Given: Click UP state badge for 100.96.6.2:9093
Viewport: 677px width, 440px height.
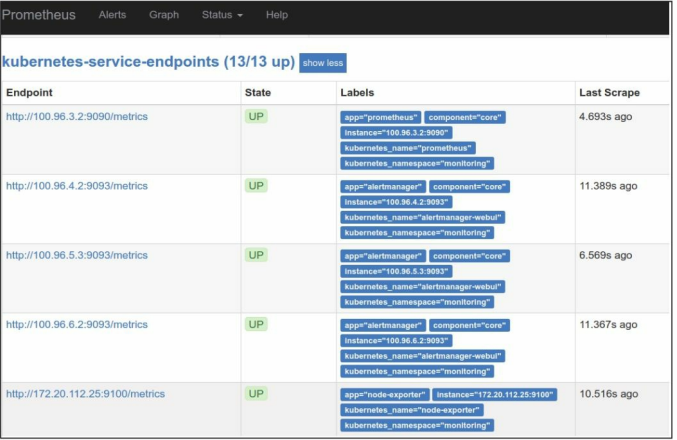Looking at the screenshot, I should click(x=256, y=325).
